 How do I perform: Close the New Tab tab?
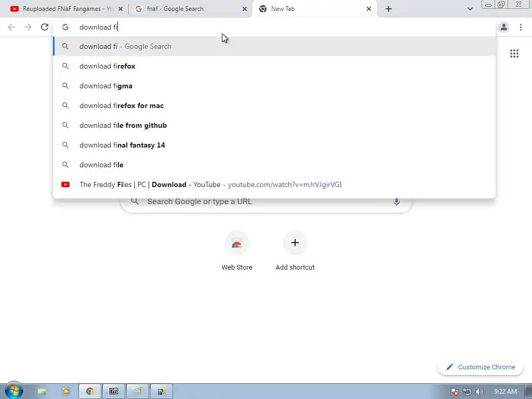click(x=369, y=9)
